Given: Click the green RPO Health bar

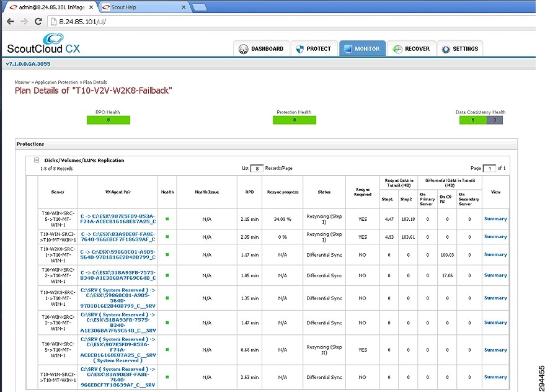Looking at the screenshot, I should [109, 120].
